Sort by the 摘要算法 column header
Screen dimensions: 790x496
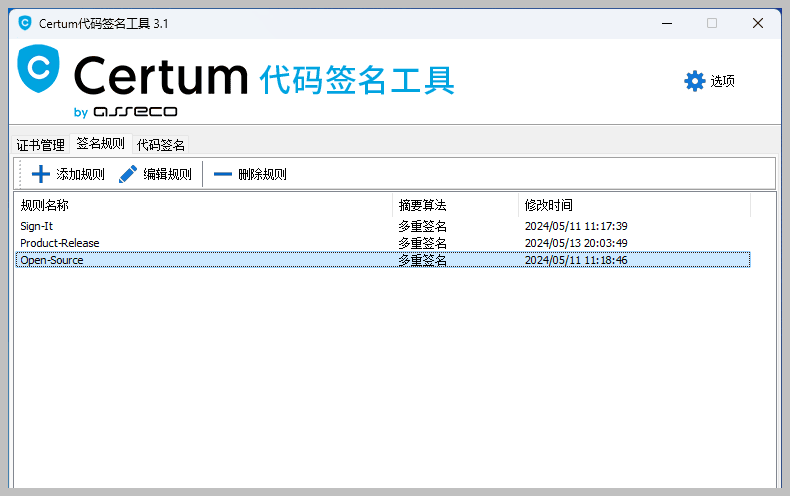[x=455, y=205]
